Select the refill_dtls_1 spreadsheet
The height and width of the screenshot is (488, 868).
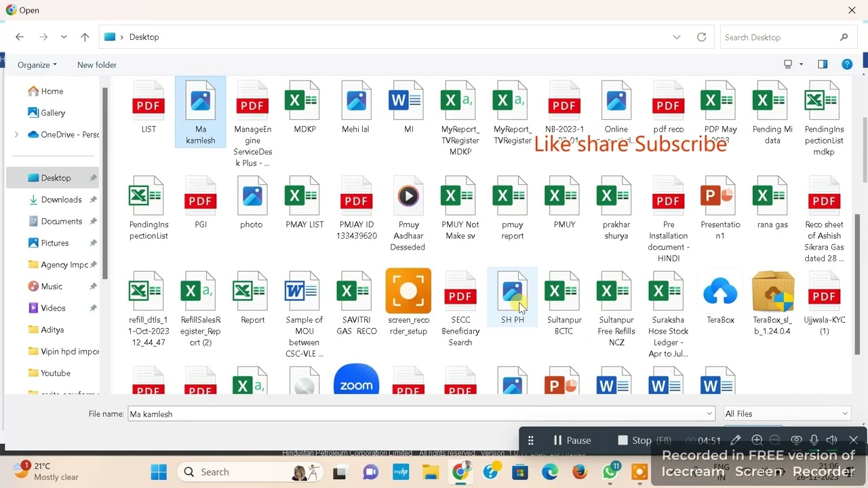tap(149, 309)
